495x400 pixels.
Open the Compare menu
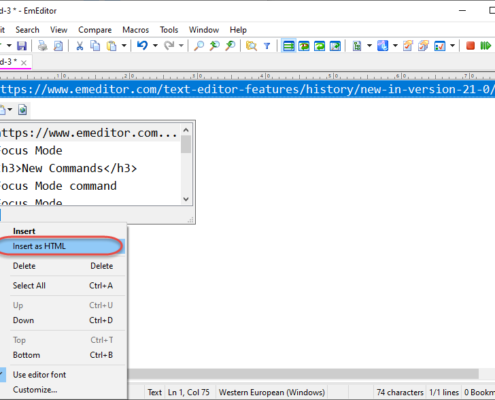point(95,30)
